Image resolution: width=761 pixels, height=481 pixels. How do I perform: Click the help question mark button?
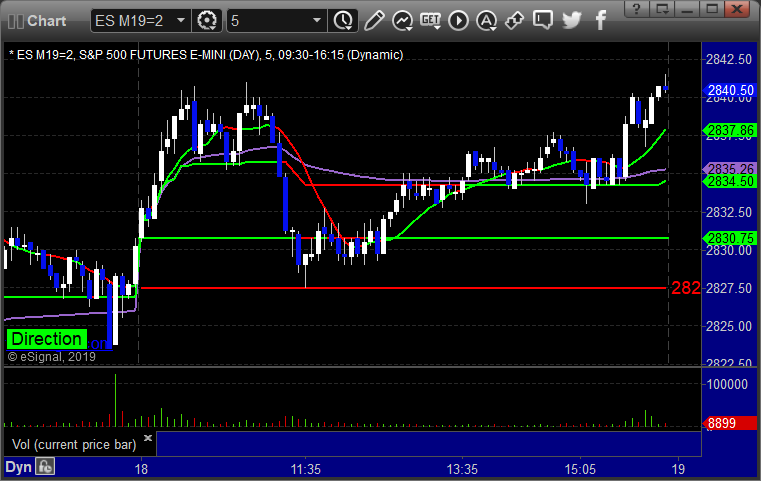637,8
